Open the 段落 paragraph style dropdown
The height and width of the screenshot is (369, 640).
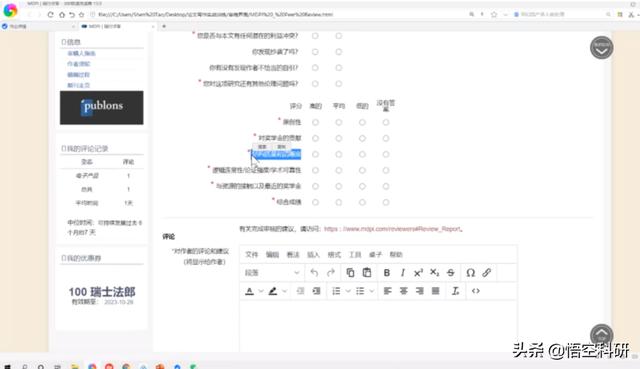[x=272, y=273]
